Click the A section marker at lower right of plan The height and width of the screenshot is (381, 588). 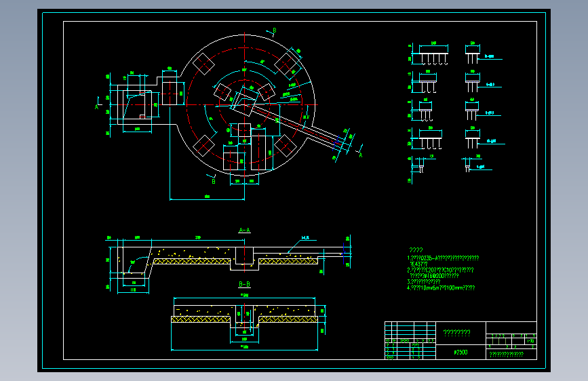(x=360, y=155)
